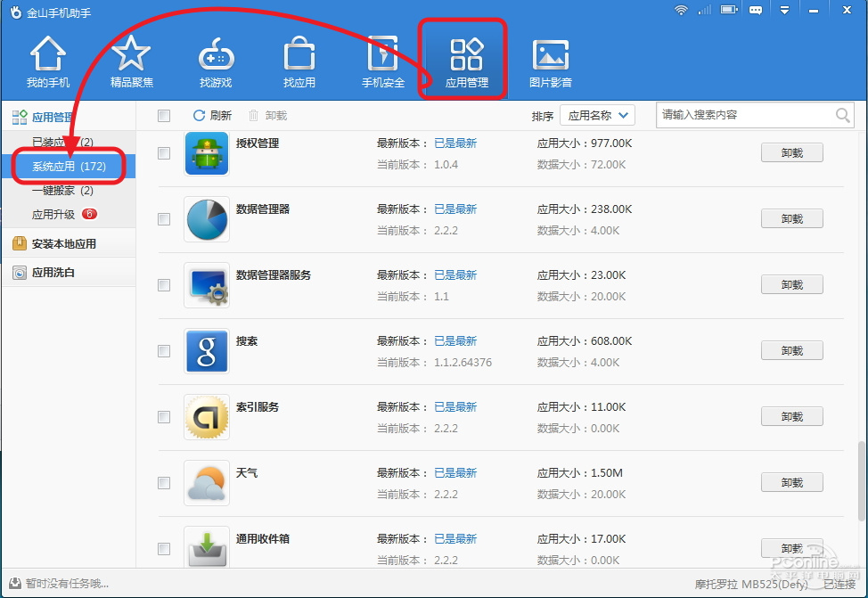
Task: Expand the 应用名称 sort dropdown
Action: (x=597, y=116)
